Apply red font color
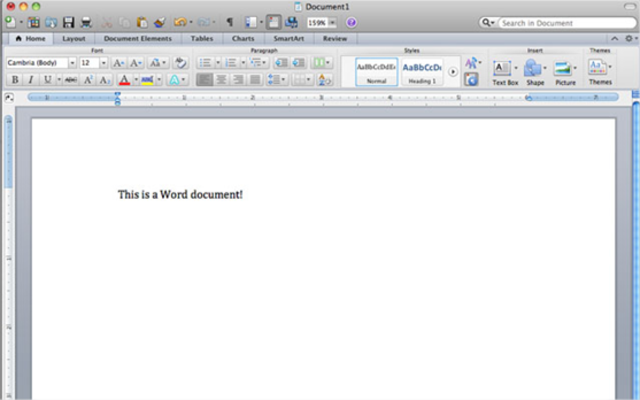 click(x=124, y=79)
